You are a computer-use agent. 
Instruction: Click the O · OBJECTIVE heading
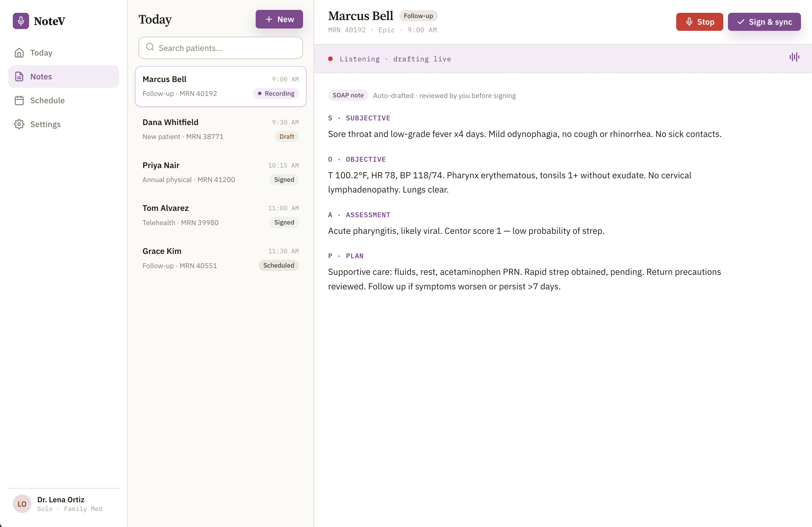pyautogui.click(x=357, y=159)
